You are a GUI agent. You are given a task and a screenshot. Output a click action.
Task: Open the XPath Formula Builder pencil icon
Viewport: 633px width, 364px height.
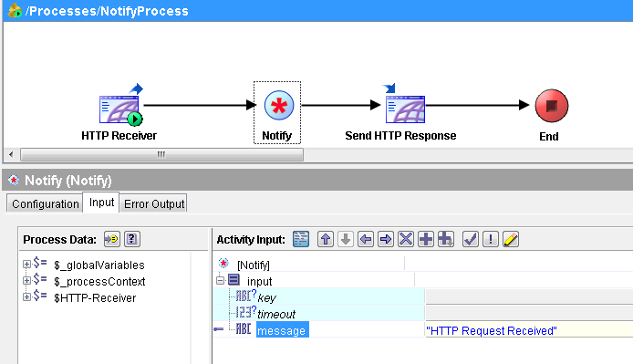click(511, 239)
